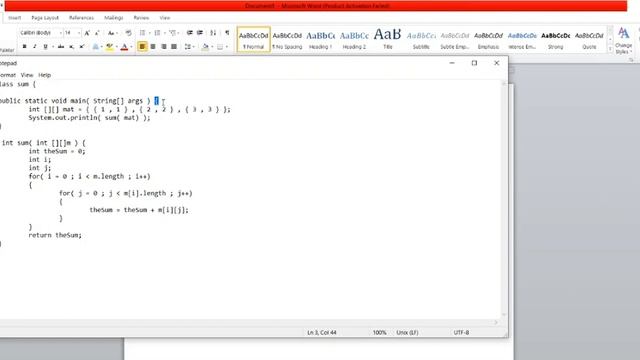The width and height of the screenshot is (640, 360).
Task: Open the font name combo box
Action: coord(41,33)
